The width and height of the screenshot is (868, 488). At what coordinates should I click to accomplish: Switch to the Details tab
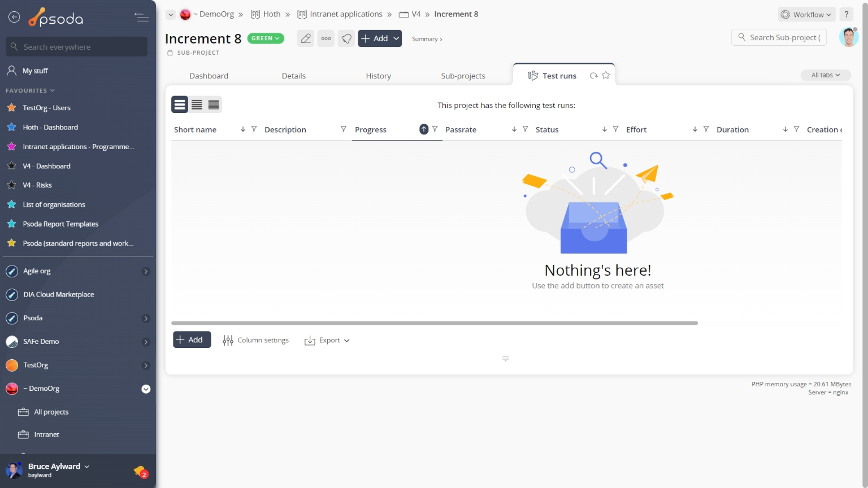[x=294, y=76]
